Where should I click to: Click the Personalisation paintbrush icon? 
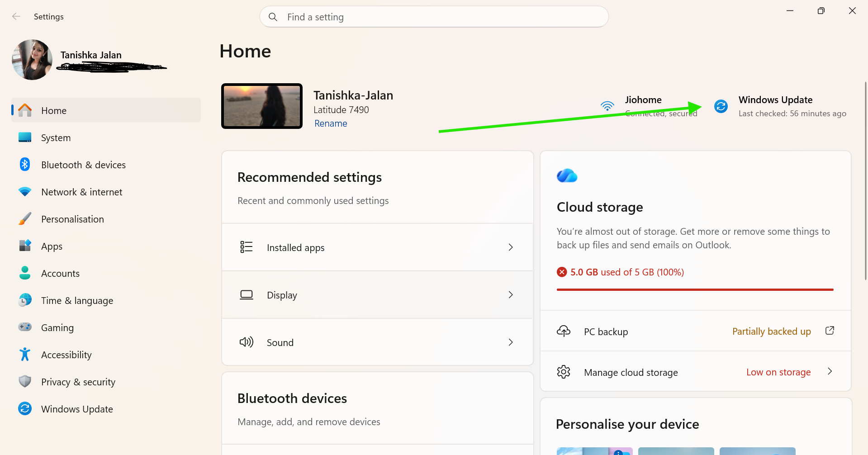(25, 219)
